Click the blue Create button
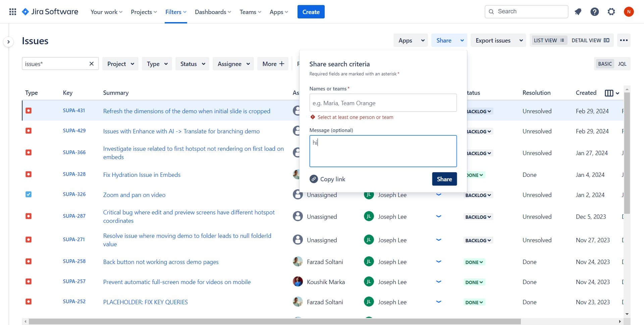Image resolution: width=644 pixels, height=325 pixels. (x=311, y=12)
